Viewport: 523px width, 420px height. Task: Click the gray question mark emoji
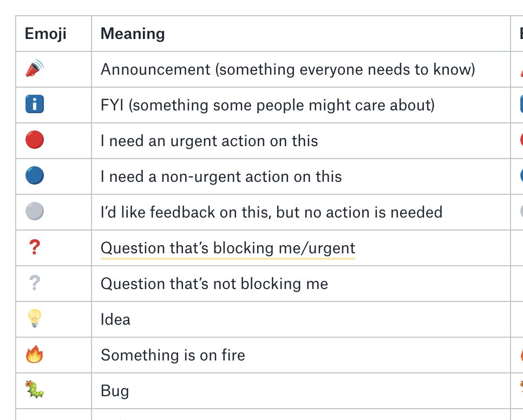coord(35,283)
